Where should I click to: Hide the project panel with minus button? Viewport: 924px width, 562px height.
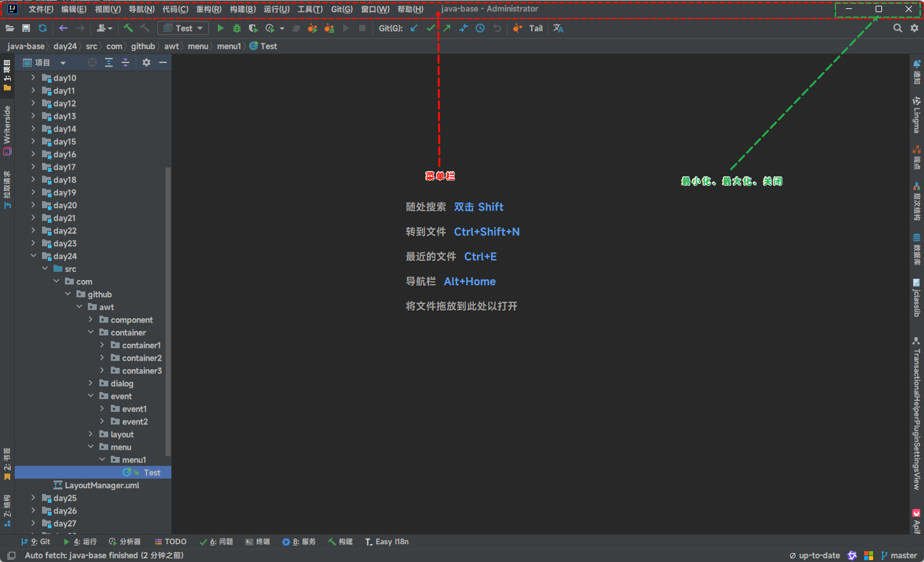tap(163, 62)
